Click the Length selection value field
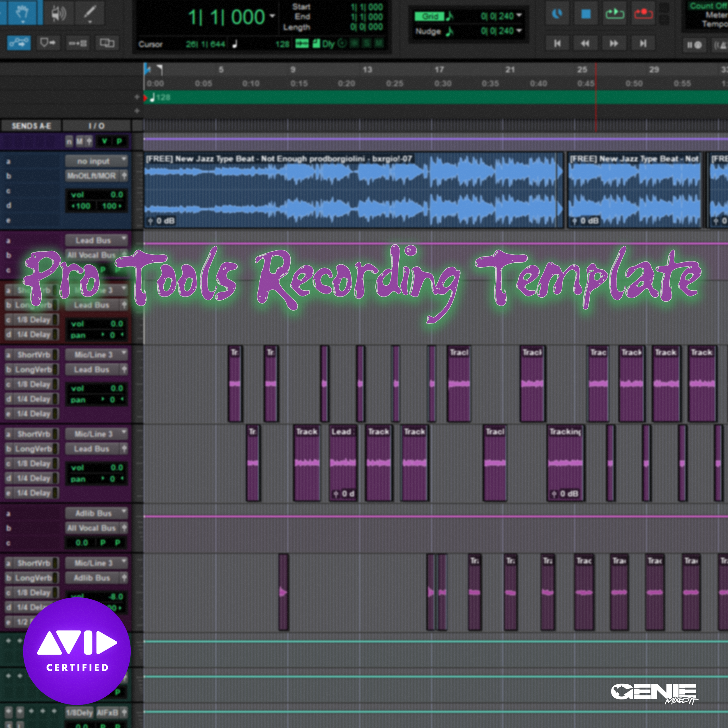 pos(367,27)
